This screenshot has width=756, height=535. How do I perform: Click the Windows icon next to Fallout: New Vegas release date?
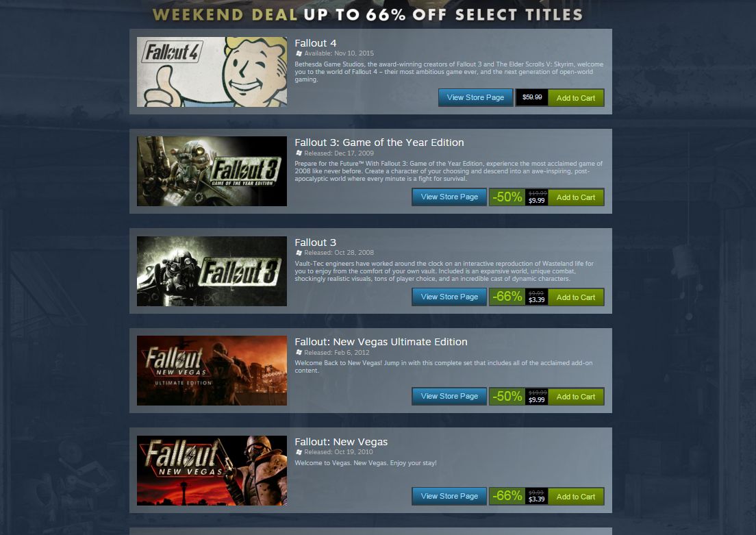click(x=299, y=452)
